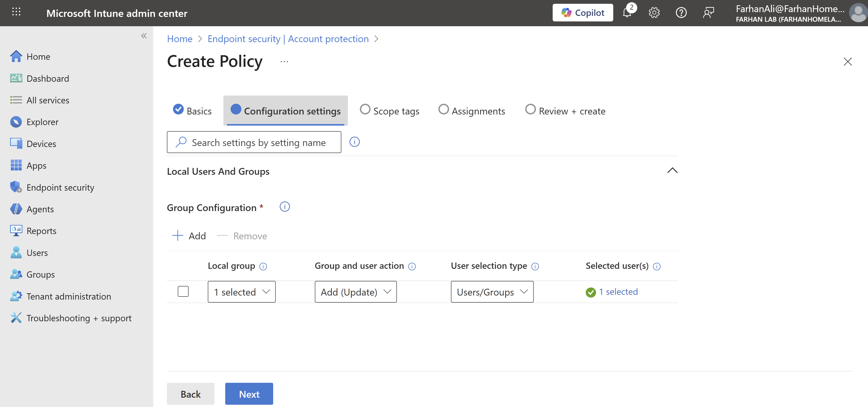This screenshot has height=407, width=868.
Task: Open the Add (Update) action dropdown
Action: click(355, 292)
